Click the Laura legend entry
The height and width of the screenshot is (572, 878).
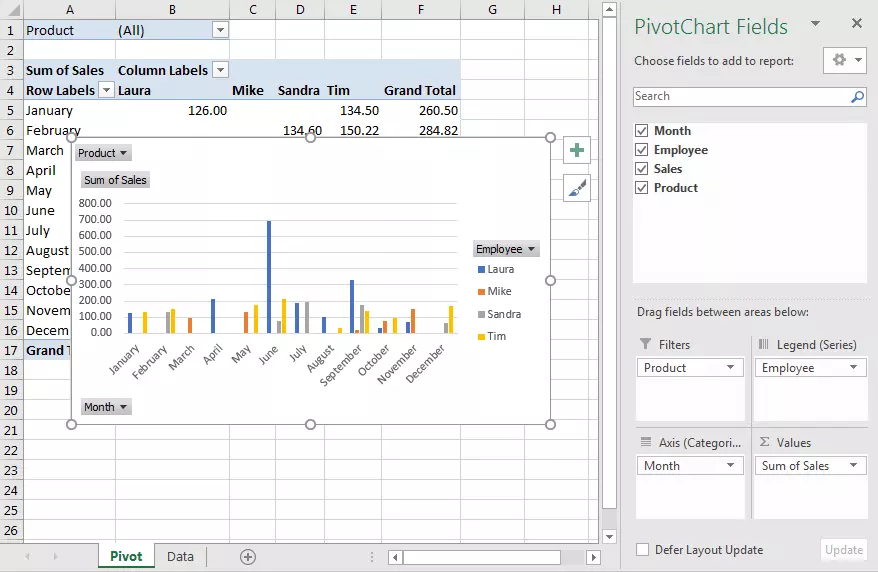pos(496,269)
